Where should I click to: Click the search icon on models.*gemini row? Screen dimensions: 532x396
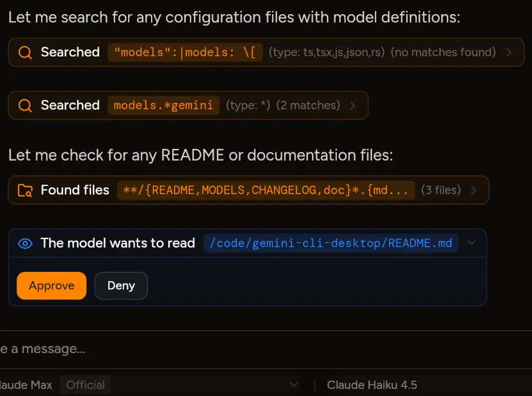pyautogui.click(x=25, y=105)
